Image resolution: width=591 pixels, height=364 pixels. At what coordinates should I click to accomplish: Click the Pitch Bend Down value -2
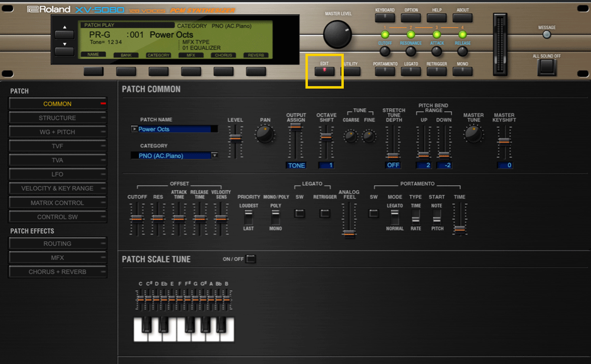(x=444, y=165)
